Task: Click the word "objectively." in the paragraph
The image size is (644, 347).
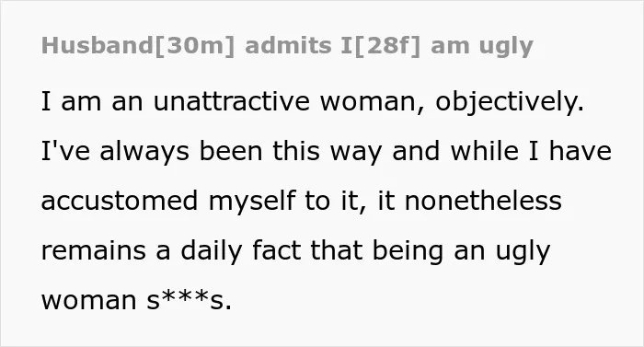Action: pyautogui.click(x=510, y=102)
